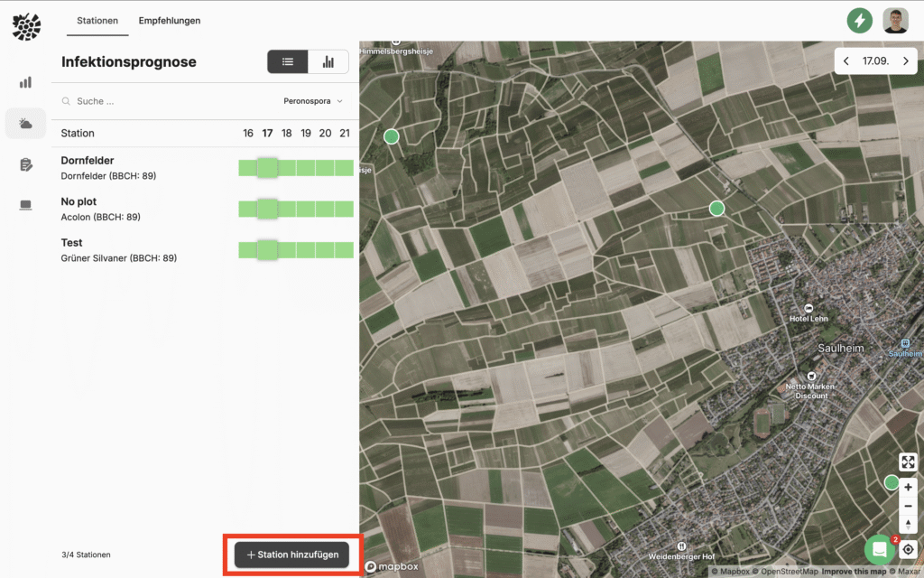Enter fullscreen map mode
This screenshot has width=924, height=578.
click(x=908, y=462)
